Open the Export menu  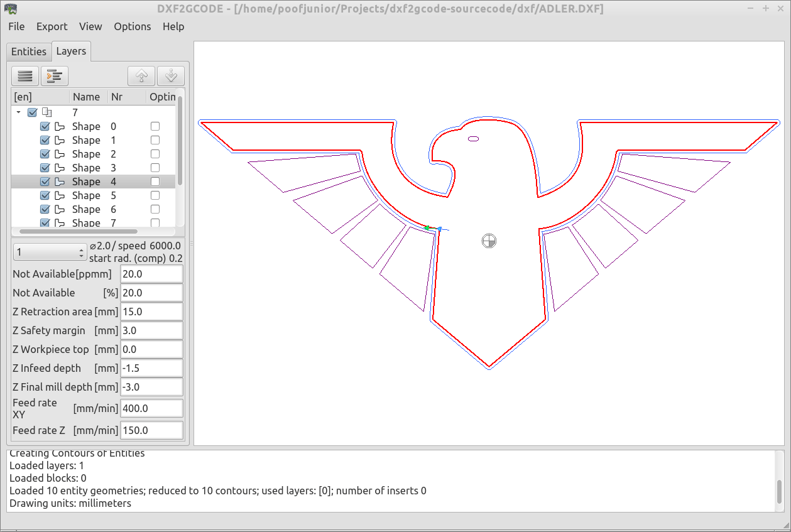tap(52, 26)
